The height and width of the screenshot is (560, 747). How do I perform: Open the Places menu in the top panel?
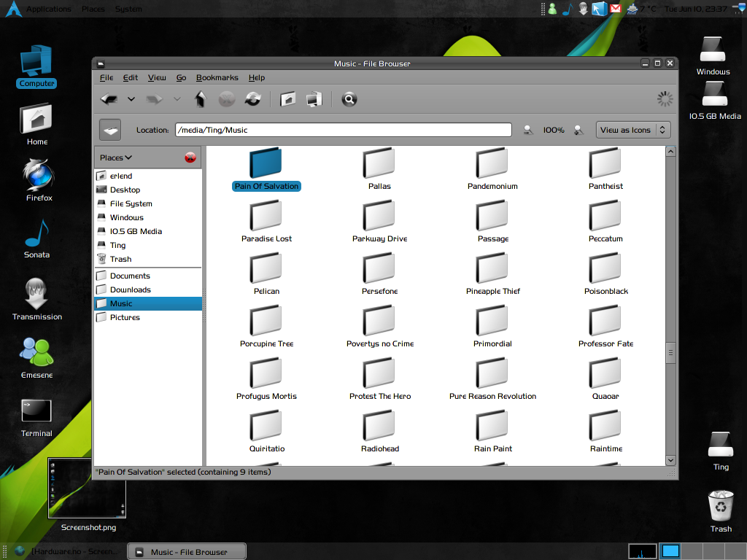[93, 9]
